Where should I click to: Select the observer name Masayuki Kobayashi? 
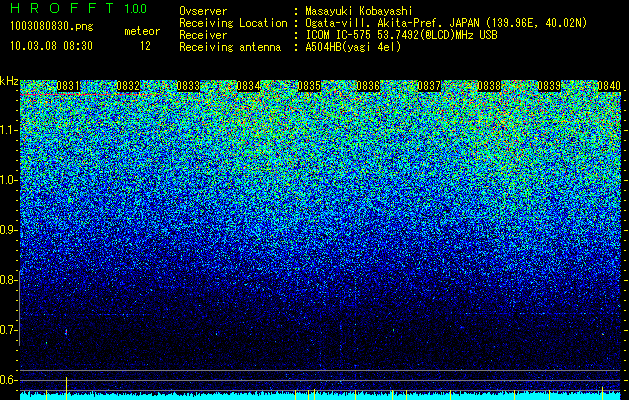point(359,12)
